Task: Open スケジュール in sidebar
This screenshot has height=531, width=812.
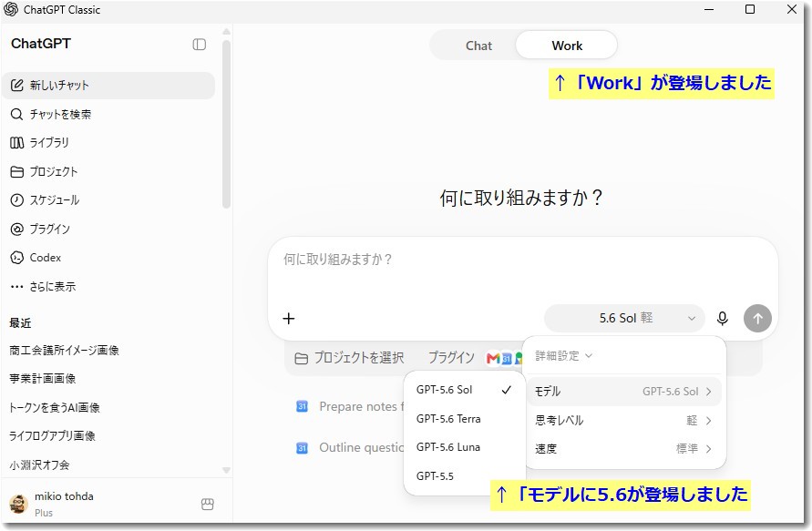Action: [108, 200]
